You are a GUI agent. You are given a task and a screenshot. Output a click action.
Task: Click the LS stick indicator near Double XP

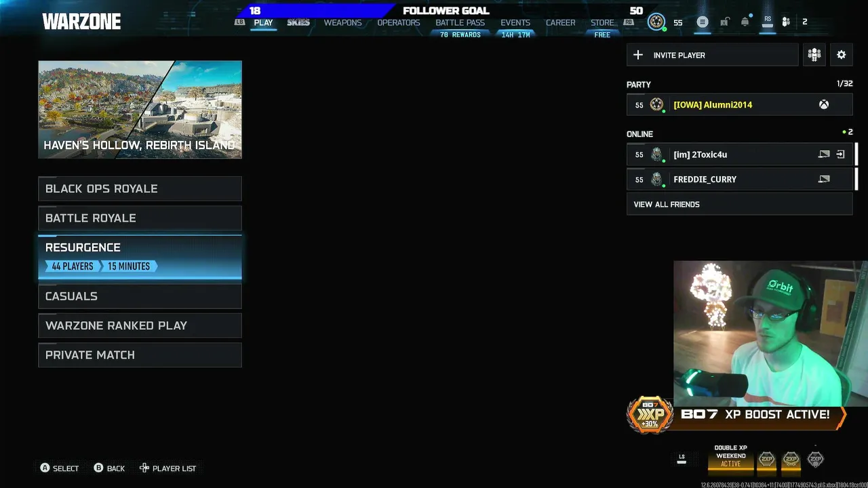click(682, 459)
